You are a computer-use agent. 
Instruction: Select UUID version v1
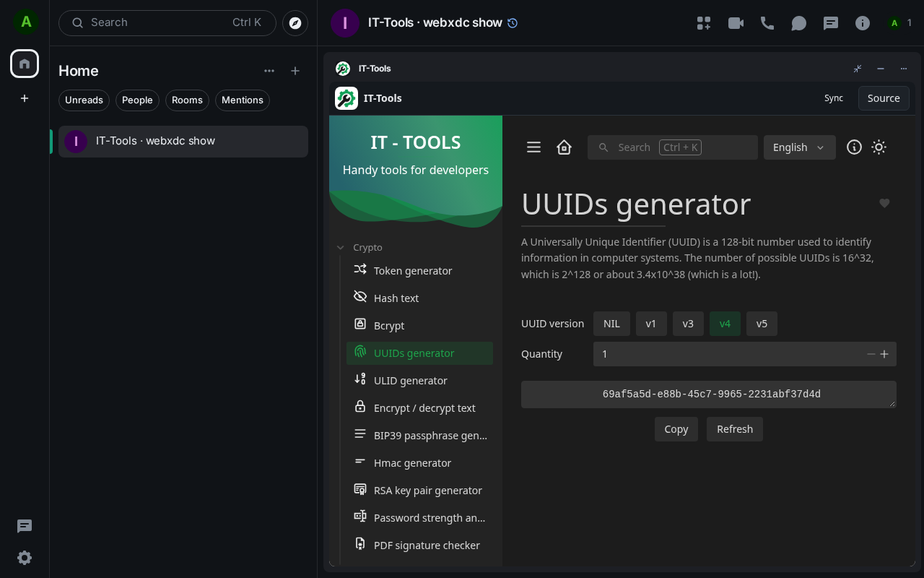tap(651, 324)
